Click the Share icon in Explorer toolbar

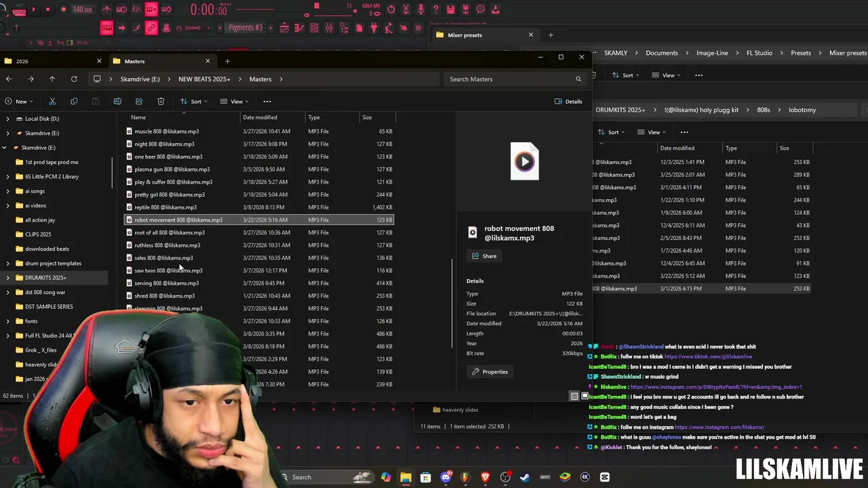pyautogui.click(x=139, y=102)
